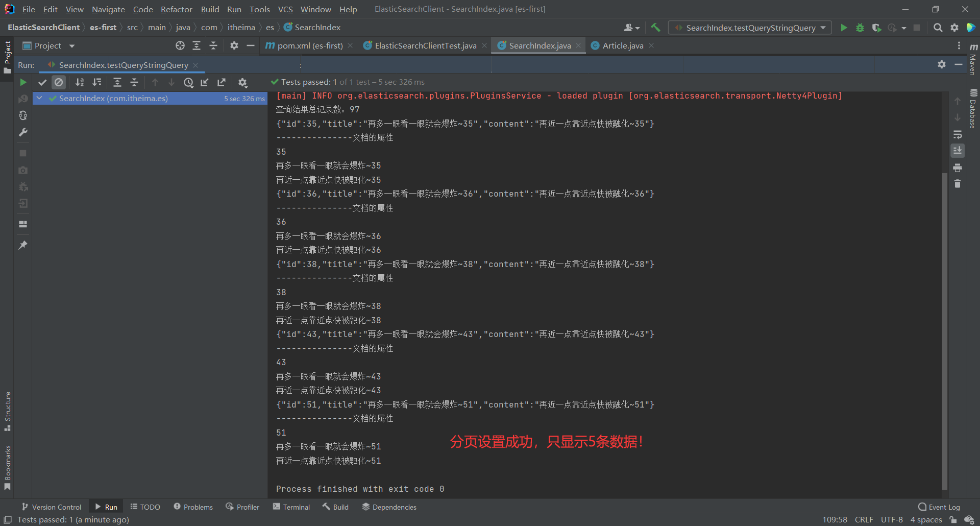The width and height of the screenshot is (980, 526).
Task: Collapse the SearchIndex (com.itheima.es) test node
Action: pos(39,98)
